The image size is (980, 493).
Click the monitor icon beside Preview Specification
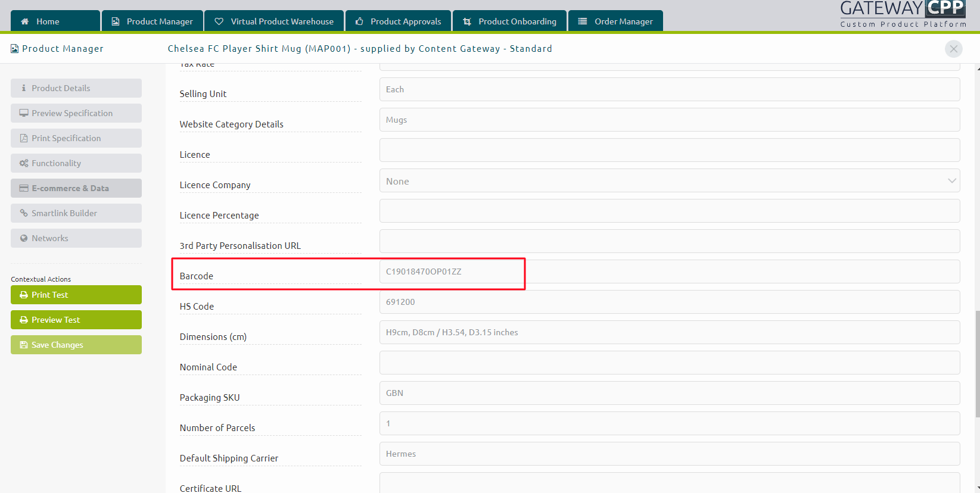[x=24, y=113]
